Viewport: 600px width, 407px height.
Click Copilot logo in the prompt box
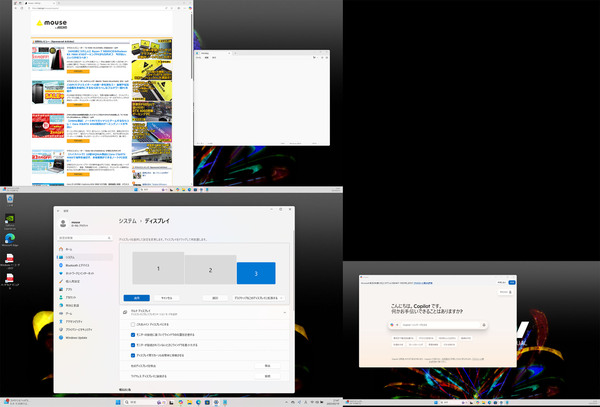coord(392,325)
